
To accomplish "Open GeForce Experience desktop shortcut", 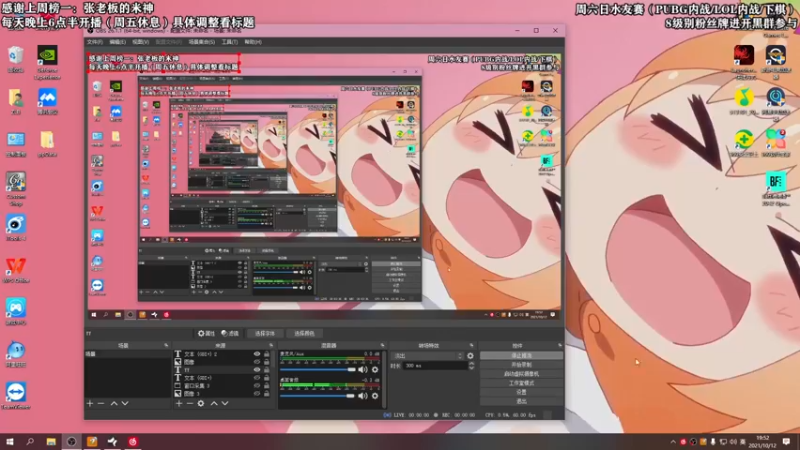I will coord(47,62).
